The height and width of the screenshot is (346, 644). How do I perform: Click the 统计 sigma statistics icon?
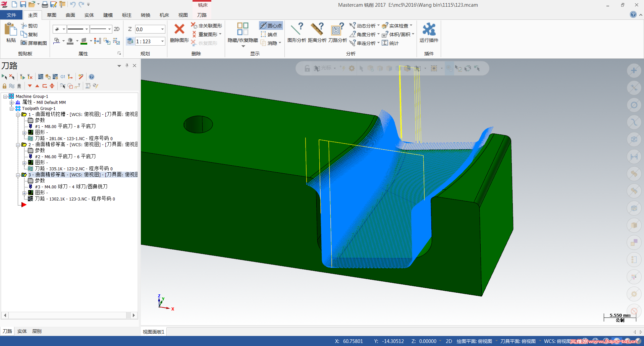point(390,43)
